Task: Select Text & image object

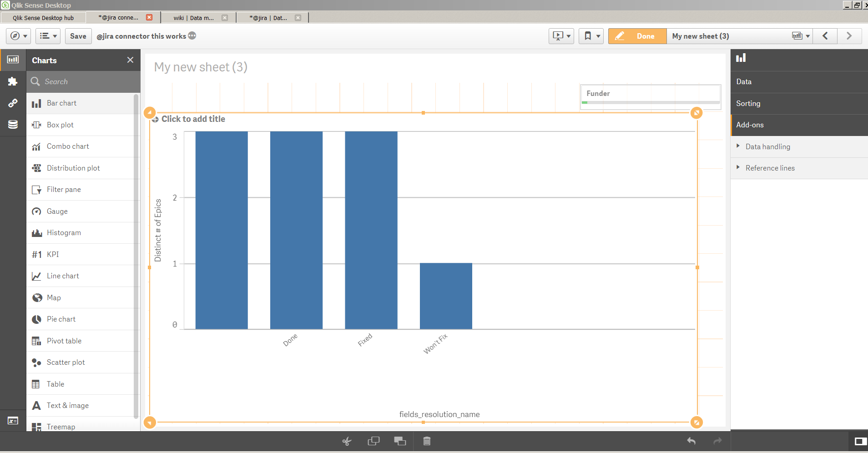Action: coord(80,406)
